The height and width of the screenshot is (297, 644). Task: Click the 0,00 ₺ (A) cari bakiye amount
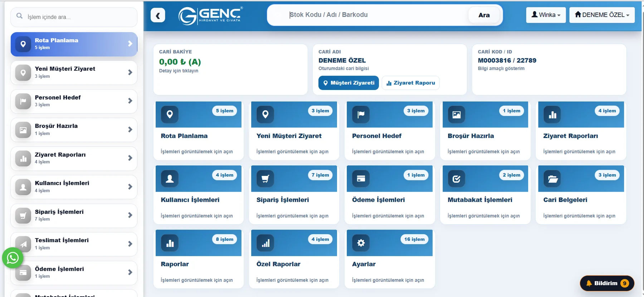click(180, 62)
